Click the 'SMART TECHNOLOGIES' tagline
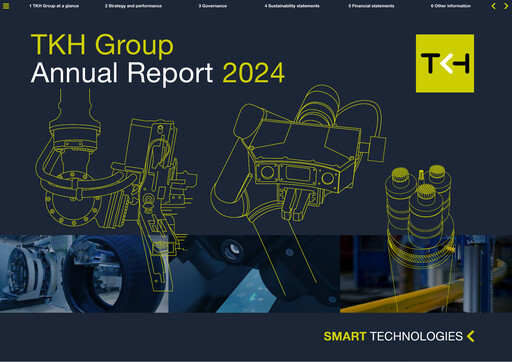 point(393,336)
